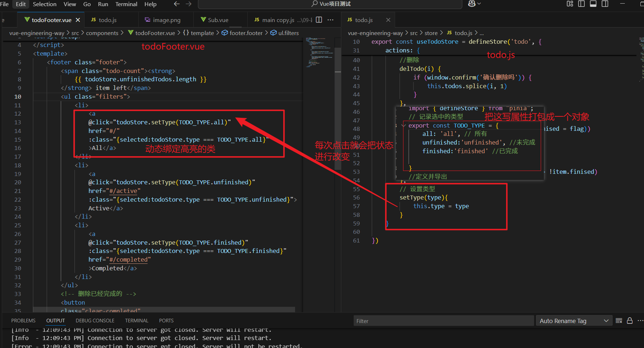Open the ul.filters breadcrumb item
The height and width of the screenshot is (348, 644).
click(285, 33)
